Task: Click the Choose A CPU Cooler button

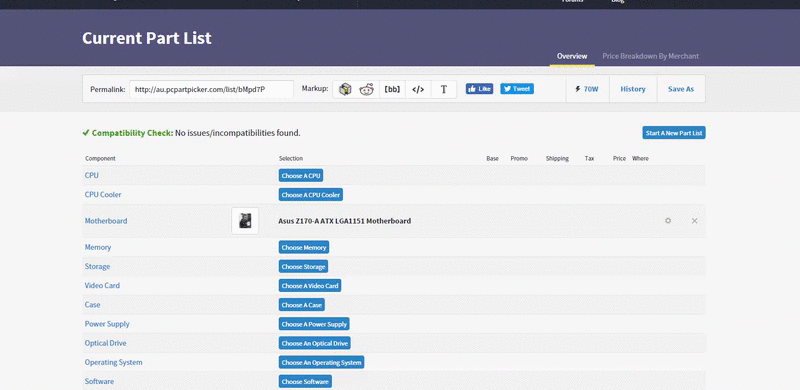Action: pos(311,194)
